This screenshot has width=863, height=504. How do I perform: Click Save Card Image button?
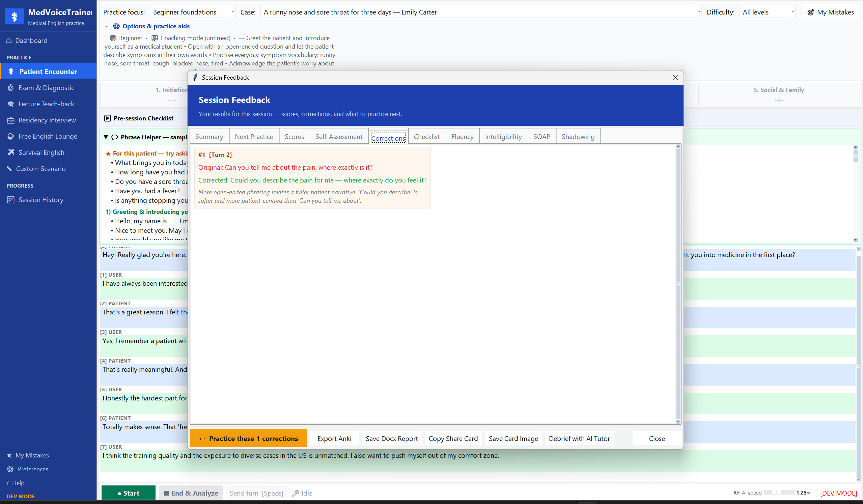click(513, 438)
